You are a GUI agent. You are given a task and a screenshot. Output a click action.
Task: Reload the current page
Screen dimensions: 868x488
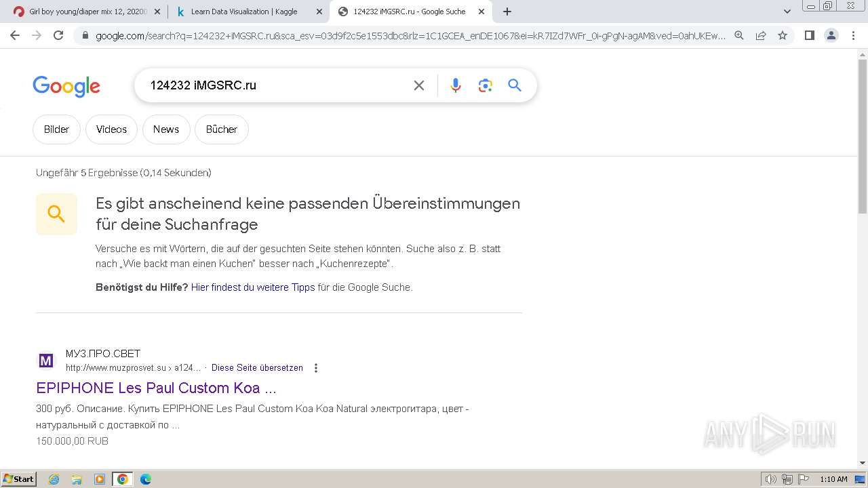pos(58,35)
